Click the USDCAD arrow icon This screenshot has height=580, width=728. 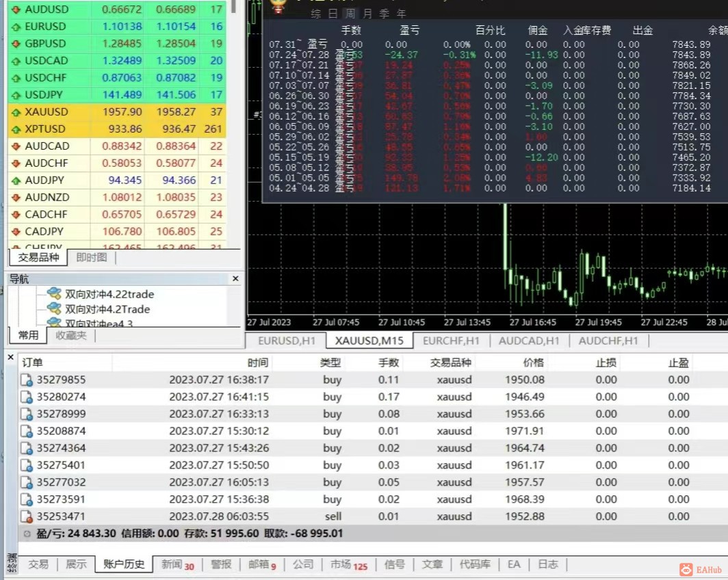[x=16, y=62]
